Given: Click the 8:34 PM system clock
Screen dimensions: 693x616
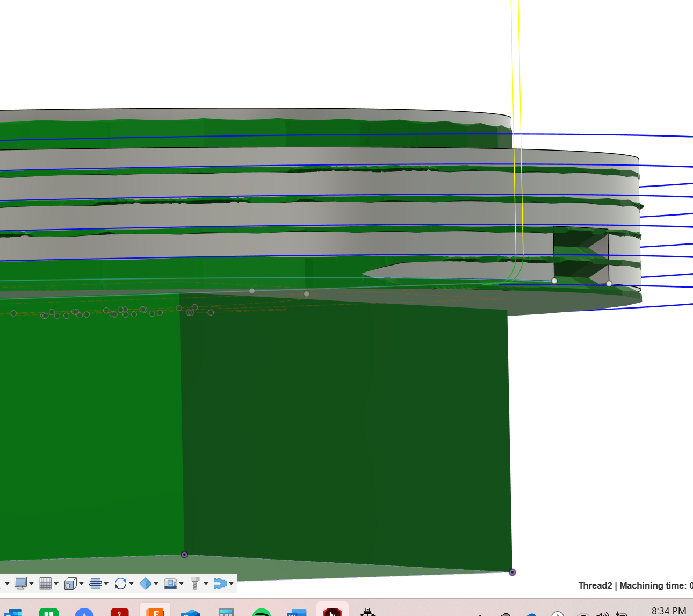Looking at the screenshot, I should 668,611.
